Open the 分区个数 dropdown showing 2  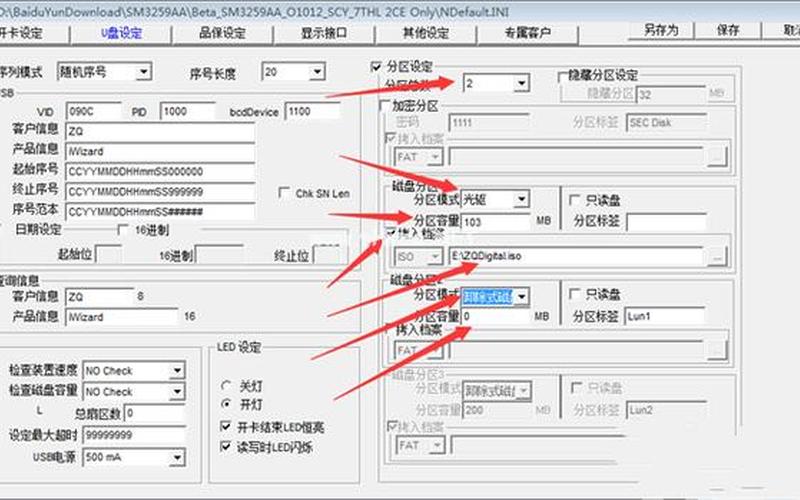pyautogui.click(x=496, y=83)
